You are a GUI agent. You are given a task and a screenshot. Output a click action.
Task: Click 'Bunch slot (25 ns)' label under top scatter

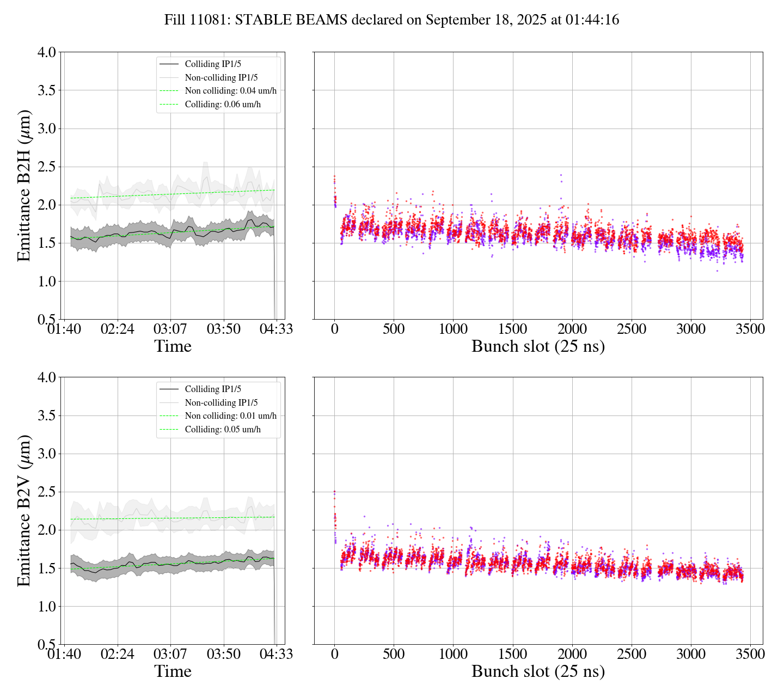538,346
